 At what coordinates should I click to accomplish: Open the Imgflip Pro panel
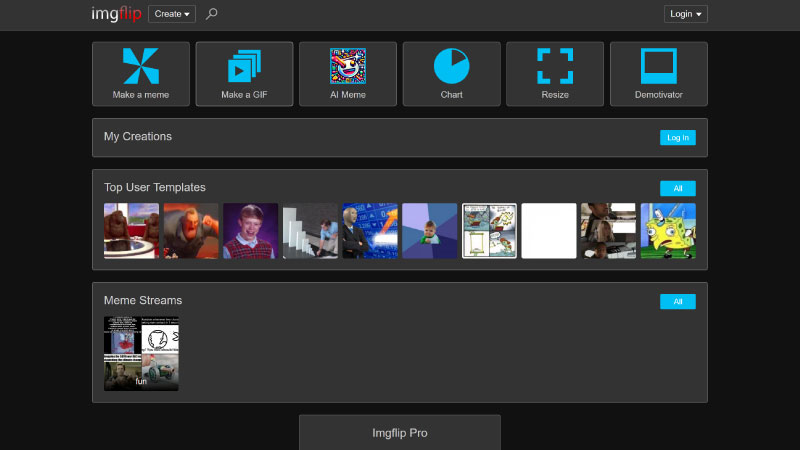399,434
